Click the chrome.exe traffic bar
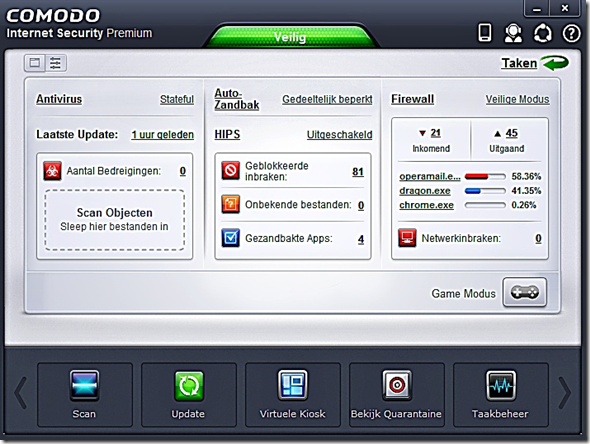590x444 pixels. [485, 205]
